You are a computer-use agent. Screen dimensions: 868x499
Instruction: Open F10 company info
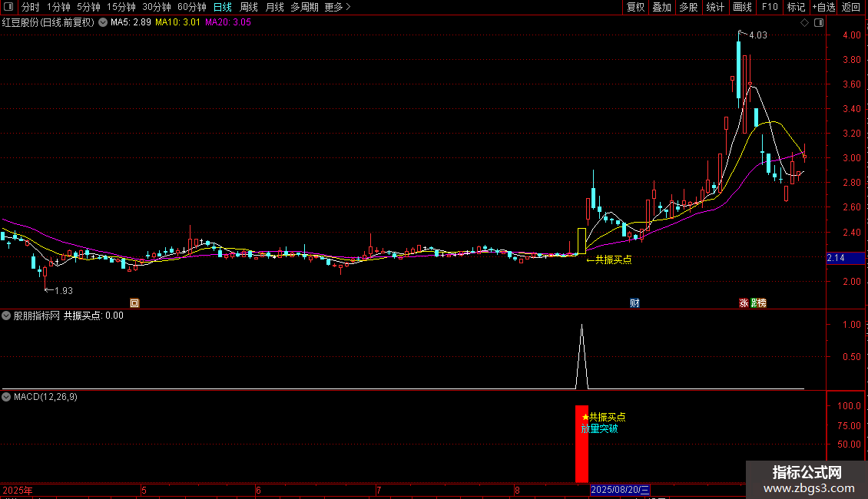click(x=770, y=7)
